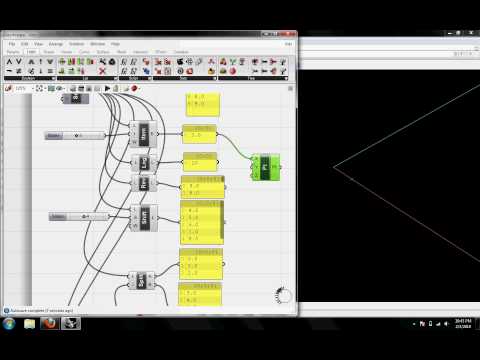This screenshot has width=480, height=360.
Task: Switch to the Intersect component tab
Action: point(140,52)
